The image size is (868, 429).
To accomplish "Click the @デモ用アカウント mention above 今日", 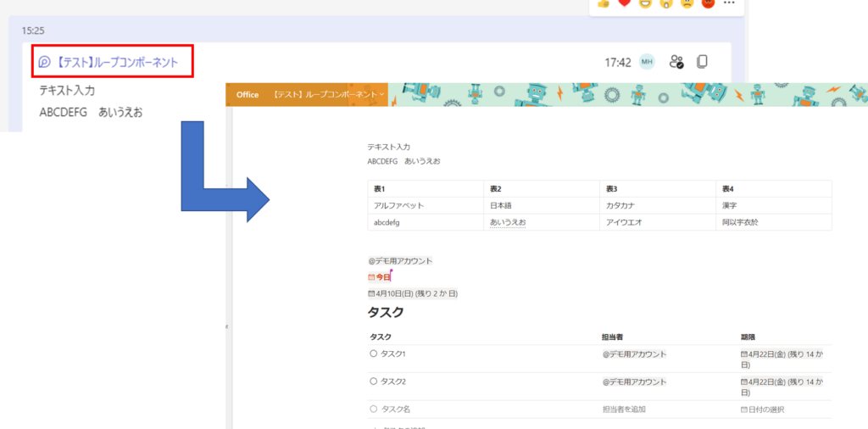I will 400,261.
